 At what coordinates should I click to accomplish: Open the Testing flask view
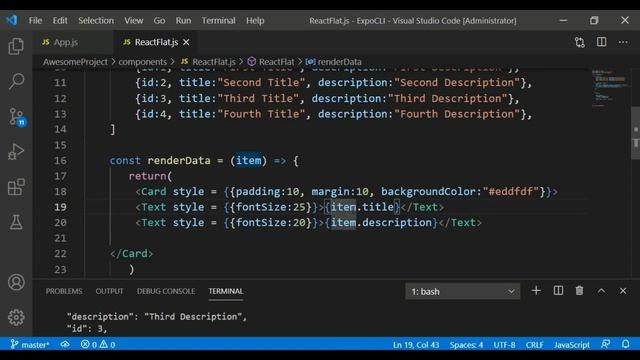16,222
